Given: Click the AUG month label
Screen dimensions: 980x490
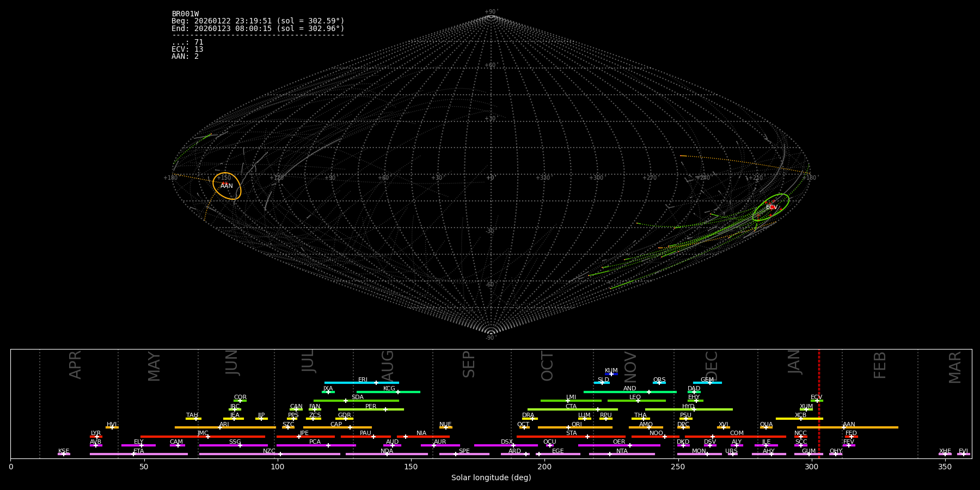Looking at the screenshot, I should pos(388,366).
